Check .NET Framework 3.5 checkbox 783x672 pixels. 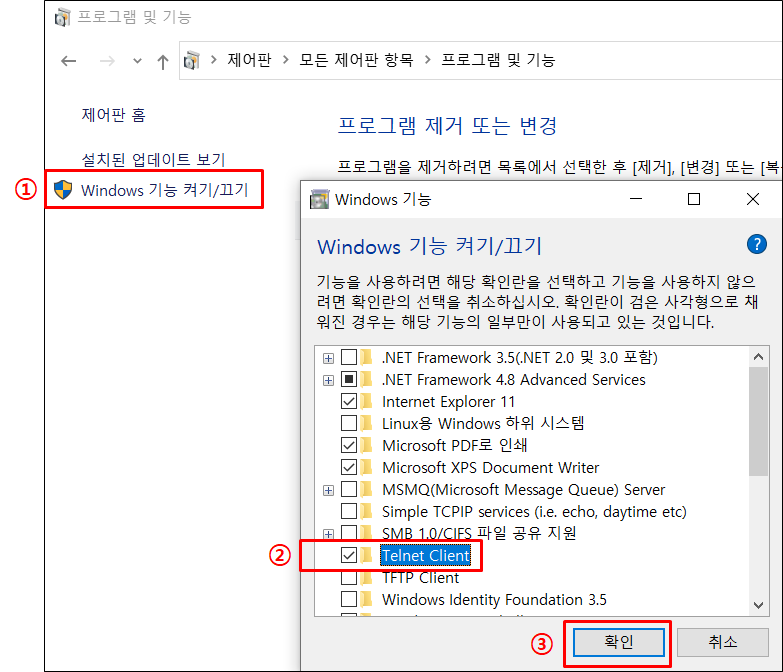[x=349, y=357]
